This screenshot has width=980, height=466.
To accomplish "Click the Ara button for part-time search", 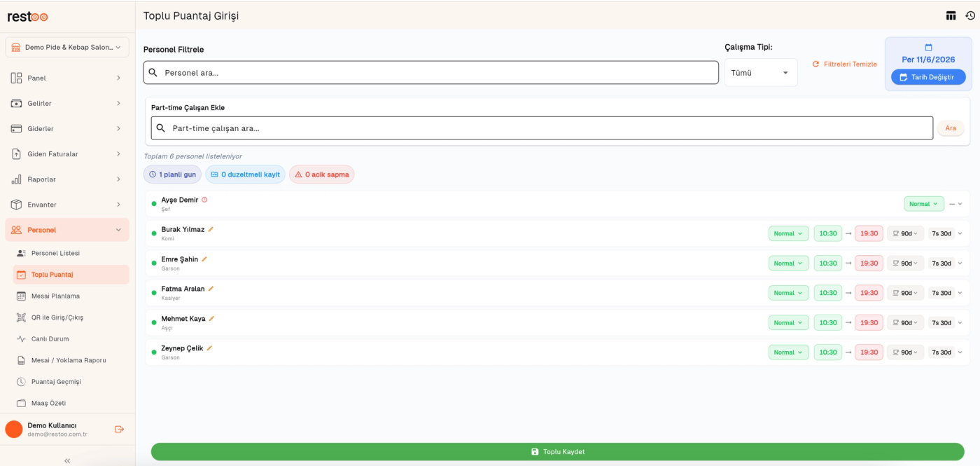I will pyautogui.click(x=951, y=128).
